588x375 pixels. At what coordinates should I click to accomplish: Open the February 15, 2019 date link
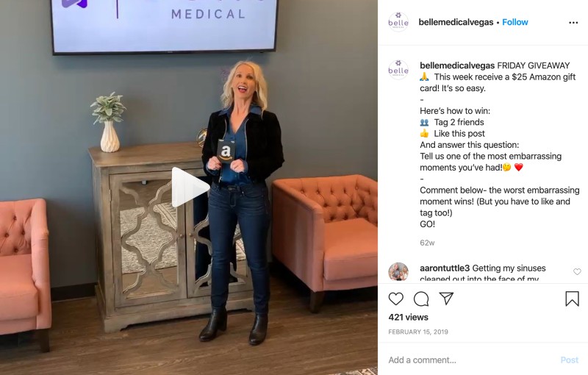coord(418,332)
